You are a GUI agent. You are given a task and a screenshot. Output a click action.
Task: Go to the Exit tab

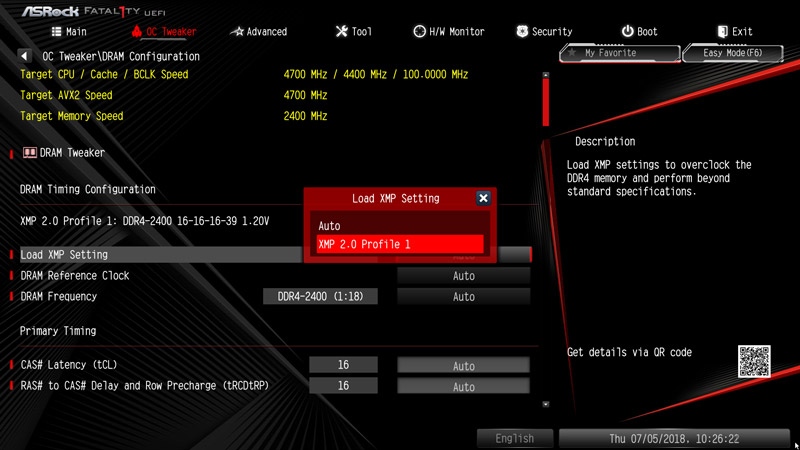tap(735, 32)
